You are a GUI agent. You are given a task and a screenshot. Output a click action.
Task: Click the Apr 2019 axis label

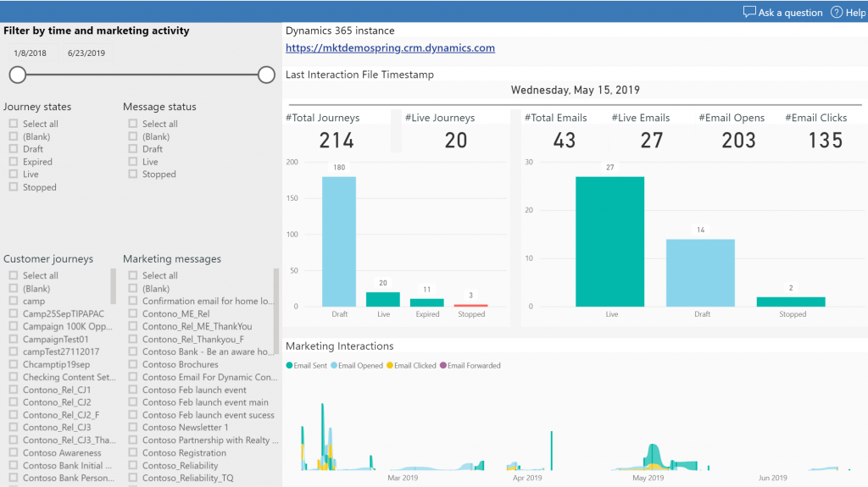tap(527, 478)
